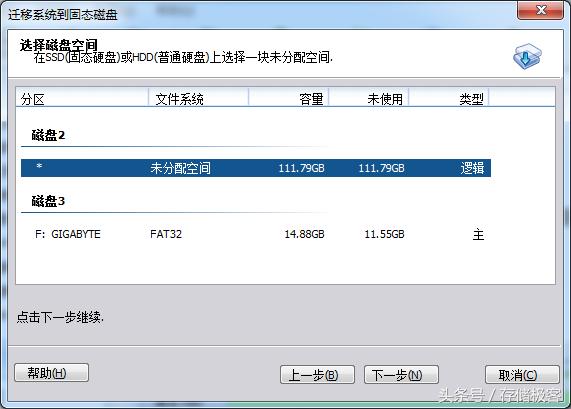Click the 逻辑 type cell of unallocated space
571x409 pixels.
(x=472, y=168)
